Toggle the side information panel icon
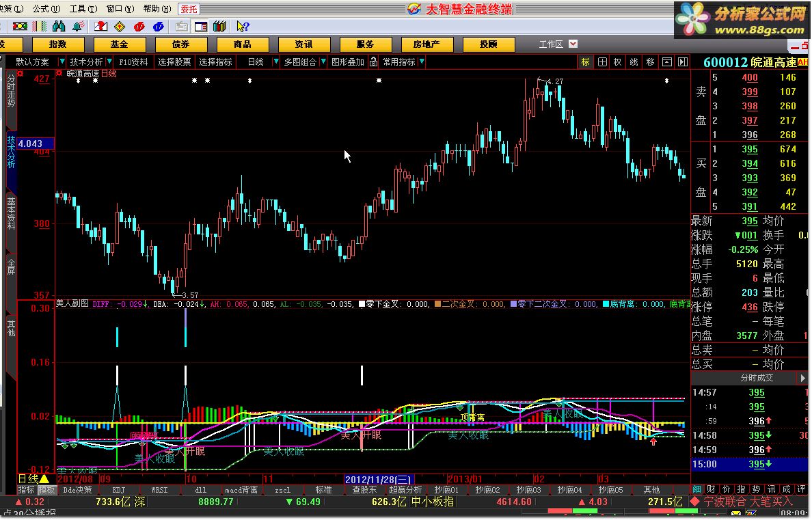The width and height of the screenshot is (812, 520). (x=200, y=27)
